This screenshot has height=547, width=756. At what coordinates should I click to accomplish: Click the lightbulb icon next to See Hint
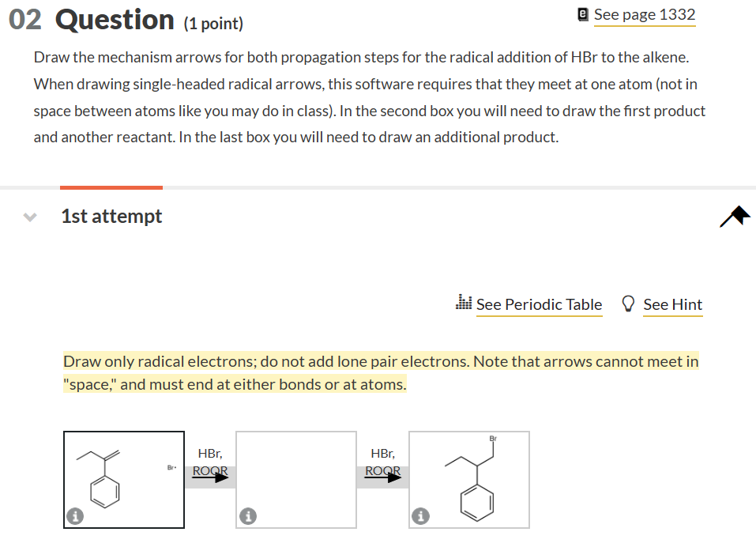[x=627, y=303]
